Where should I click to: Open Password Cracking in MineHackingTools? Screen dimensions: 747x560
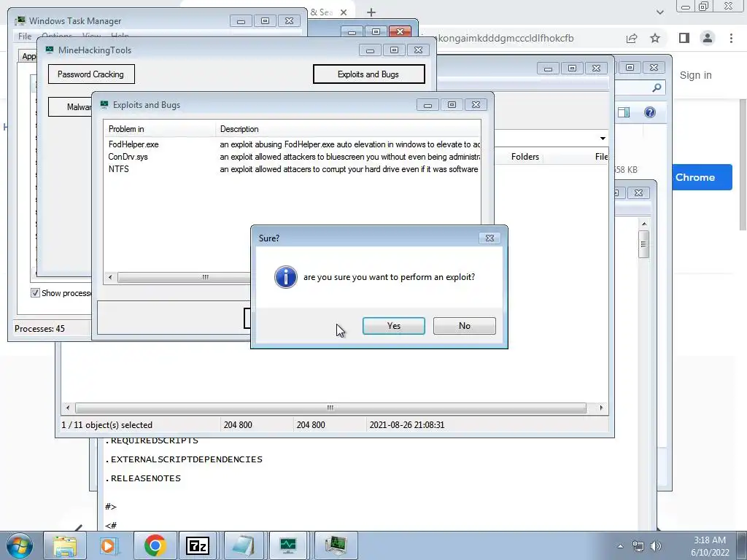click(x=91, y=74)
